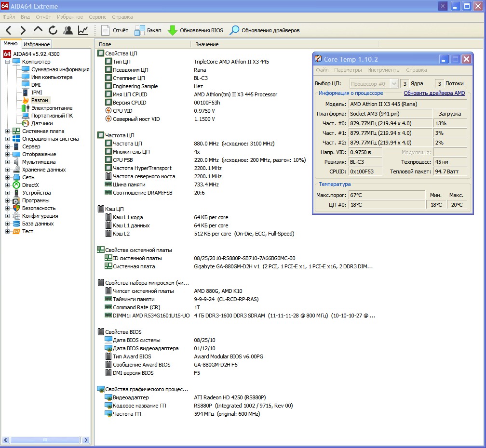The width and height of the screenshot is (486, 448).
Task: Open the Справка menu in Core Temp
Action: 416,70
